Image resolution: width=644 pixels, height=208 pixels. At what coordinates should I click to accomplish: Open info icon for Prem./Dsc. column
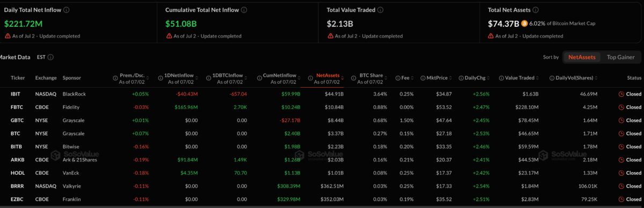click(x=115, y=78)
